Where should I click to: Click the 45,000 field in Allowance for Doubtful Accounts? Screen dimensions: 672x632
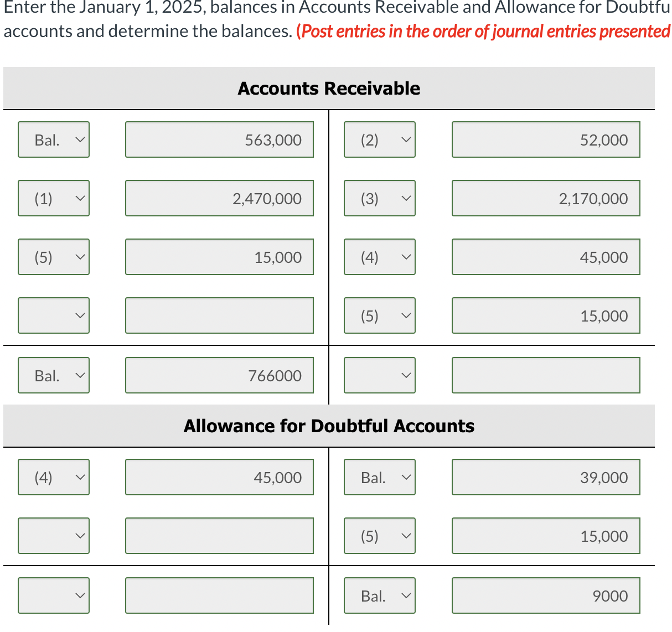point(219,476)
